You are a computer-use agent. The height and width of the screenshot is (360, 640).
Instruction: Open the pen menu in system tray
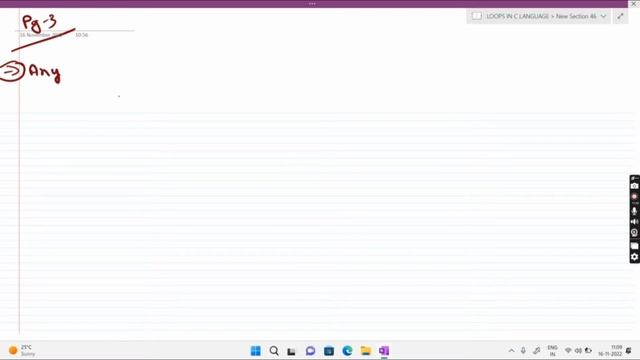[x=537, y=351]
